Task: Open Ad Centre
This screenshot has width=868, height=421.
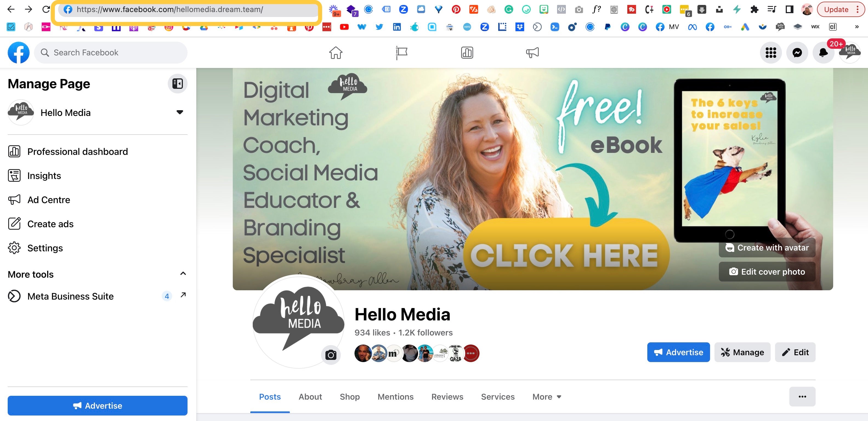Action: [x=49, y=200]
